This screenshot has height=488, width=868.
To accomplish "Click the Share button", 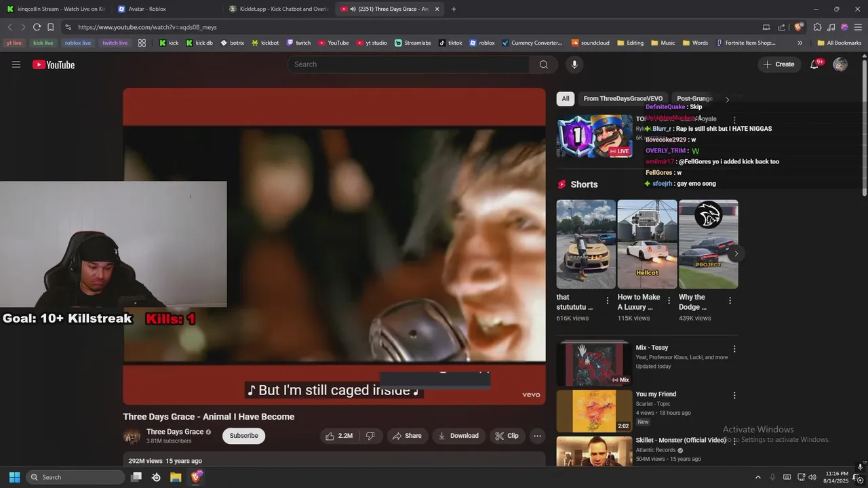I will pos(407,436).
